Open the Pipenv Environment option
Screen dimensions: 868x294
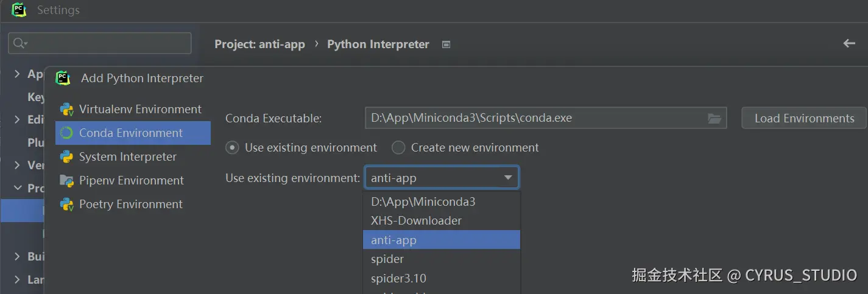tap(131, 181)
